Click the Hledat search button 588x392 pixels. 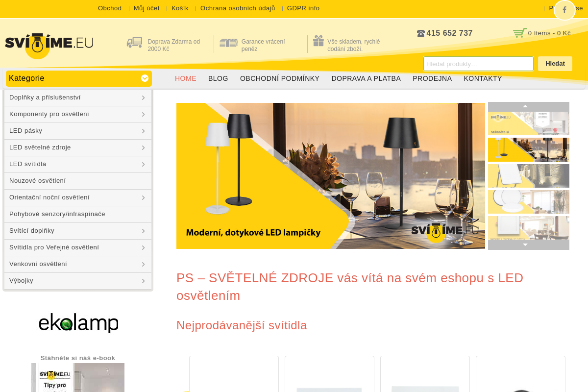(x=555, y=64)
